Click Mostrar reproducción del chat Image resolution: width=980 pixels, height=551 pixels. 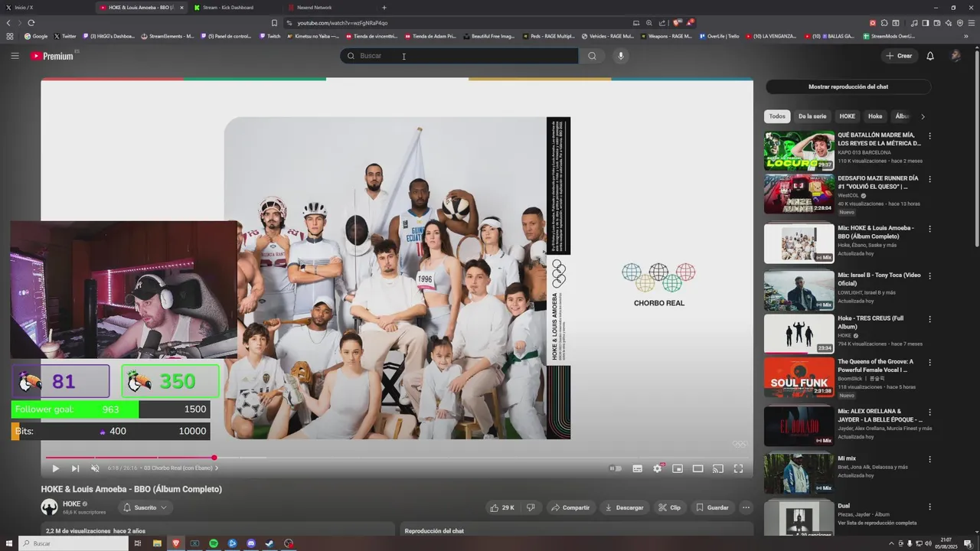pyautogui.click(x=848, y=86)
